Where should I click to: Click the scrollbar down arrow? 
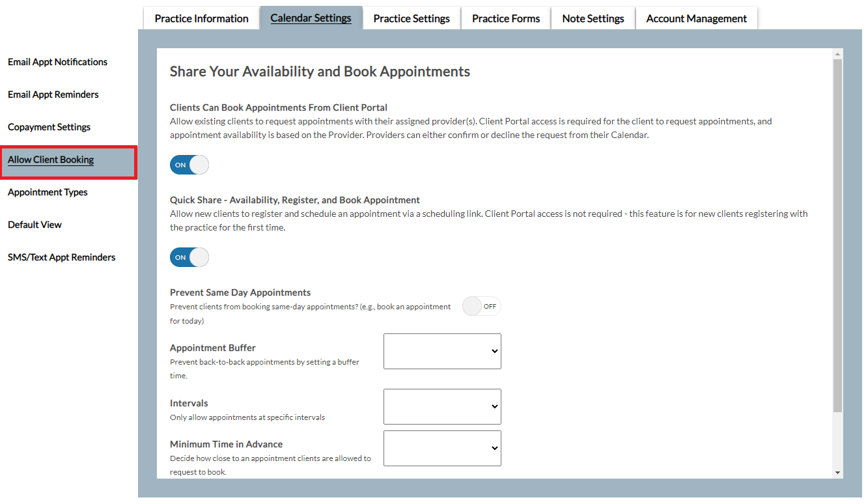[x=837, y=473]
